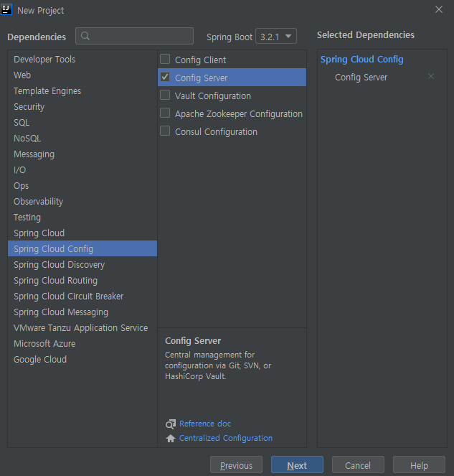Select the Google Cloud category
The height and width of the screenshot is (476, 454).
point(82,359)
